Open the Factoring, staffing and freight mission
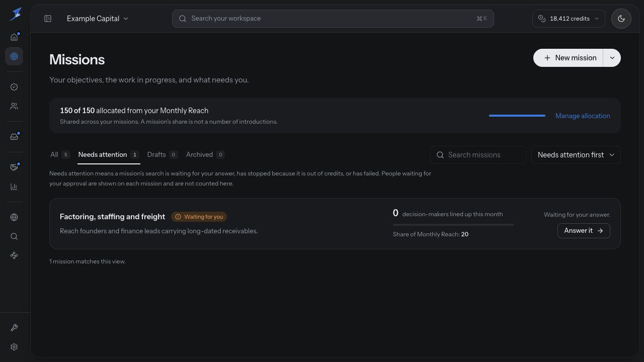The width and height of the screenshot is (644, 362). click(x=112, y=217)
